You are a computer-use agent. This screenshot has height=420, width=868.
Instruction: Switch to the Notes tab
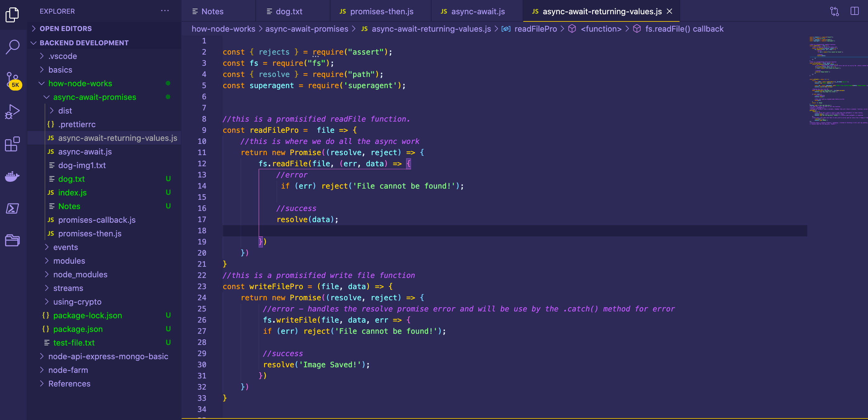coord(213,11)
